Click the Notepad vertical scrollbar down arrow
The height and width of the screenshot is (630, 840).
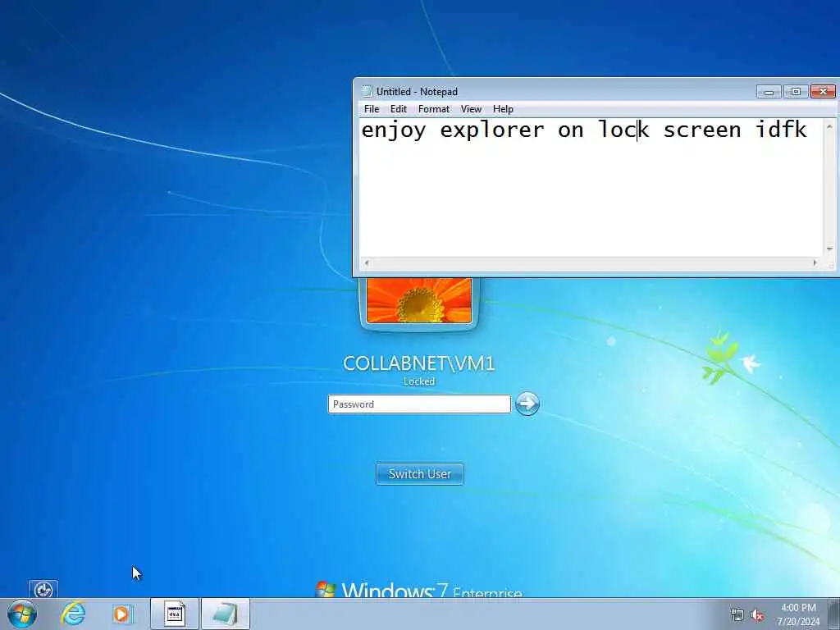coord(829,249)
